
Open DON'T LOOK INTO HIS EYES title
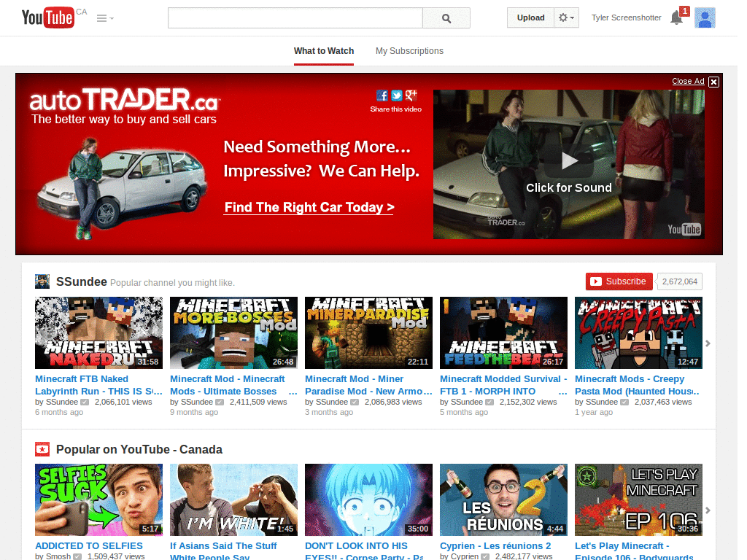pyautogui.click(x=365, y=551)
